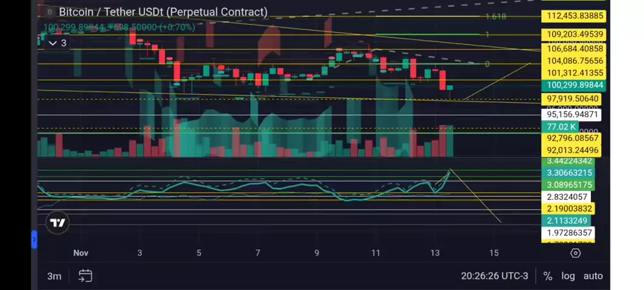Screen dimensions: 644x290
Task: Expand the collapsed indicators legend showing 3
Action: [57, 43]
